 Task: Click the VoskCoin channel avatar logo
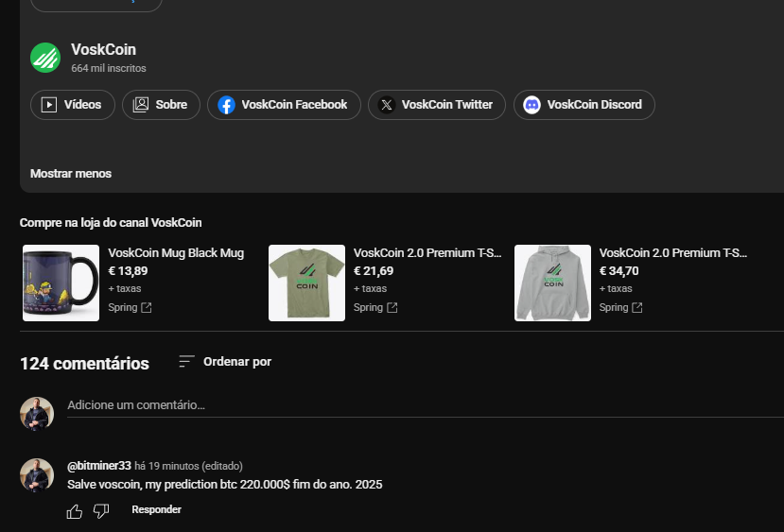[45, 58]
